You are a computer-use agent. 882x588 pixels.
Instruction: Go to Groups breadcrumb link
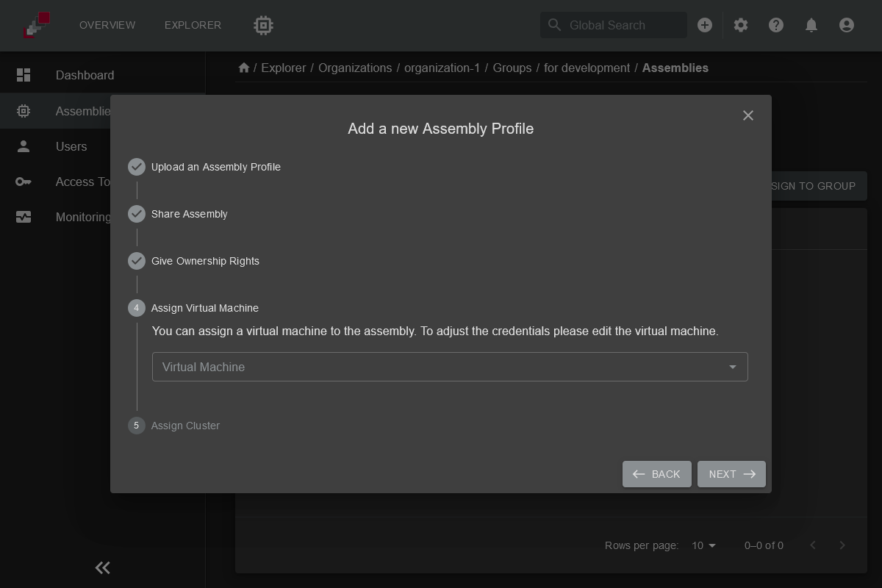[x=512, y=68]
